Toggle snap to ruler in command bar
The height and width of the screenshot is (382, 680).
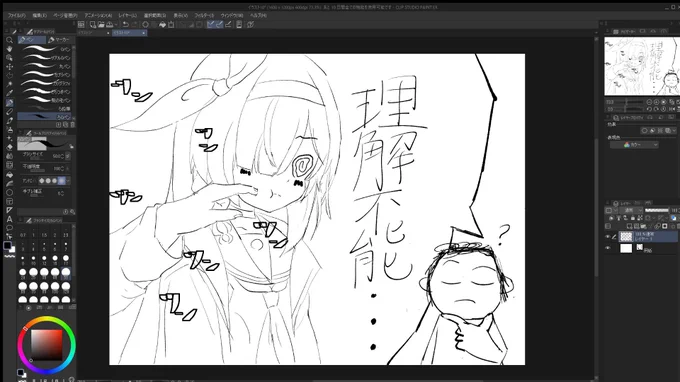coord(210,25)
